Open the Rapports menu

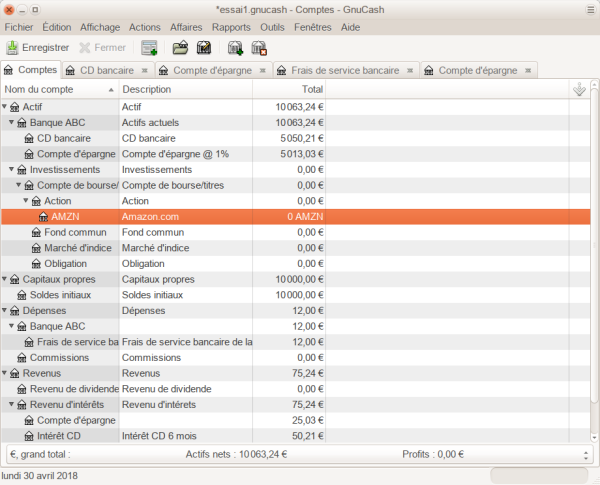pyautogui.click(x=231, y=27)
